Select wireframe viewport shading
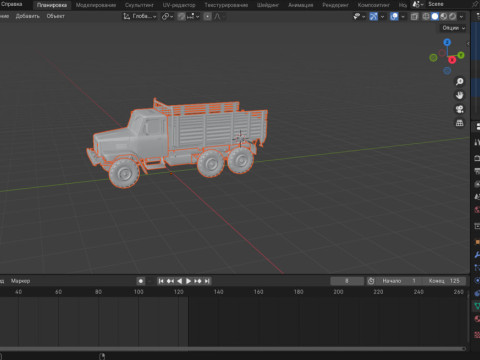 pos(426,16)
